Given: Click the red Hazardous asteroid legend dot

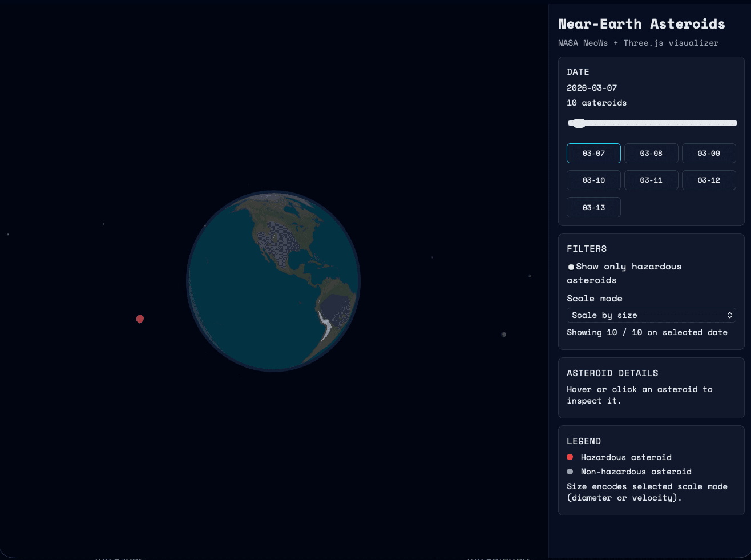Looking at the screenshot, I should pyautogui.click(x=569, y=457).
